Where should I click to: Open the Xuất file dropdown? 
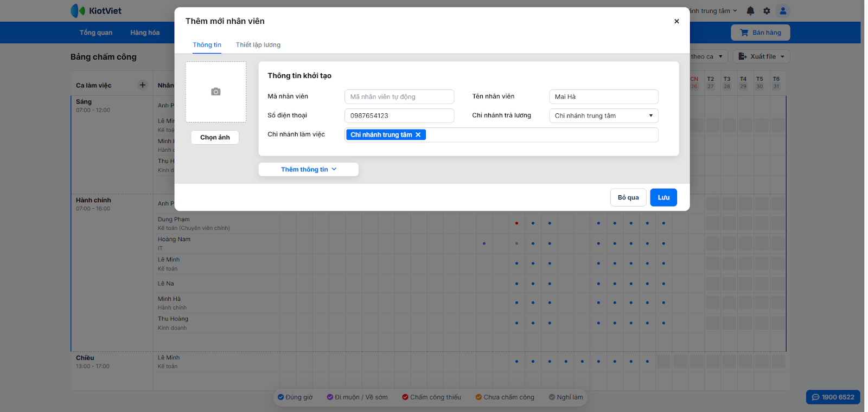coord(761,56)
